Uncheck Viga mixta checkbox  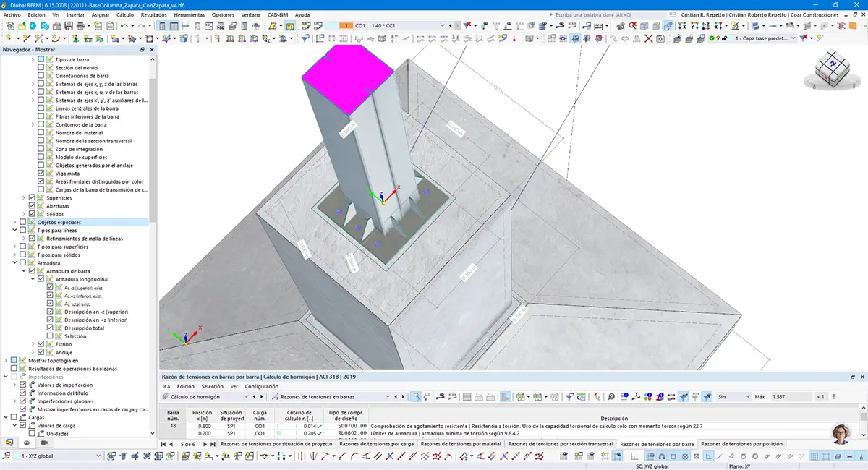(41, 174)
